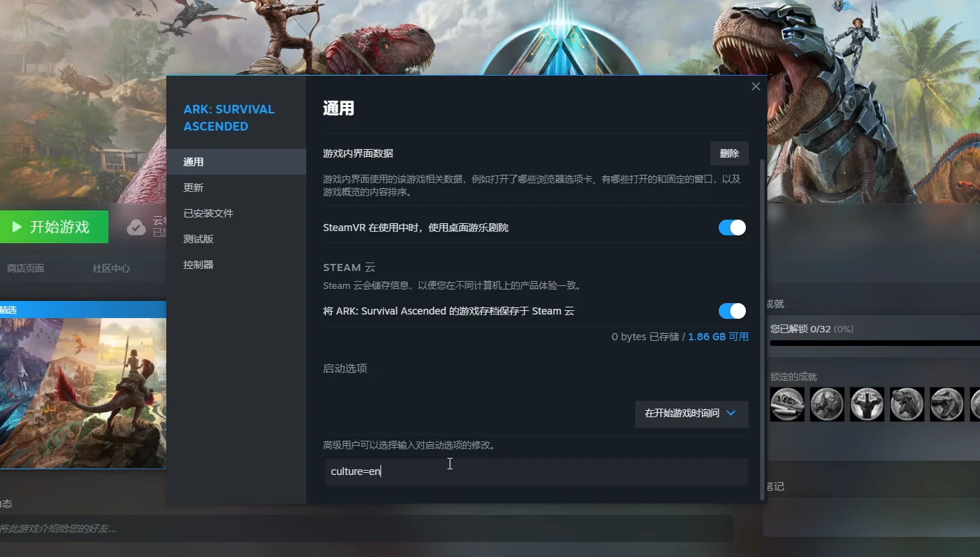Go to the 测试版 tab
This screenshot has width=980, height=557.
(x=236, y=239)
